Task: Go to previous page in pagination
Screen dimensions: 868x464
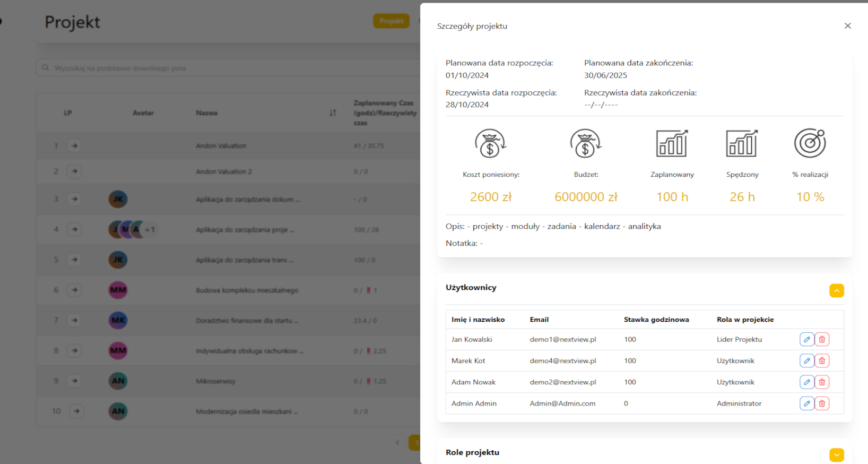Action: click(397, 442)
